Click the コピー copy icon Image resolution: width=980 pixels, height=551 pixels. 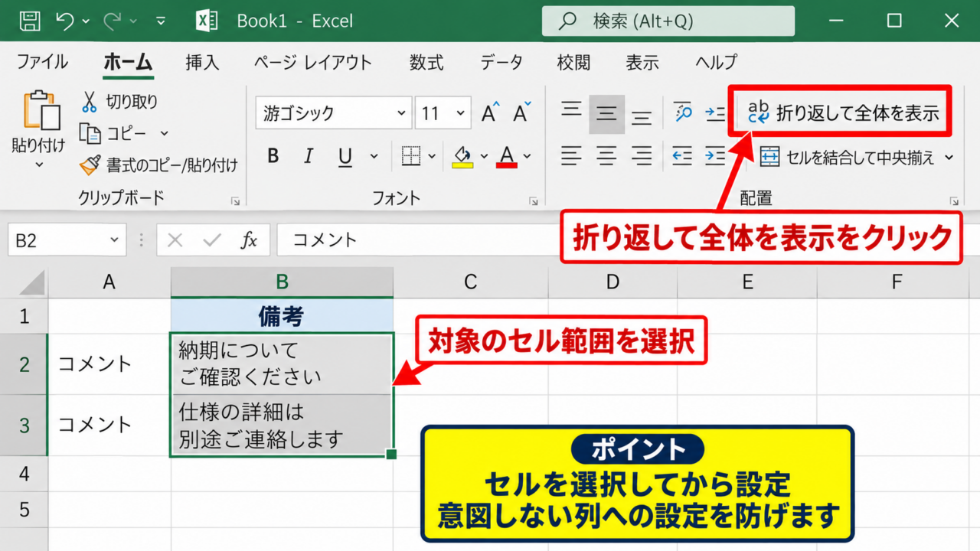coord(90,134)
